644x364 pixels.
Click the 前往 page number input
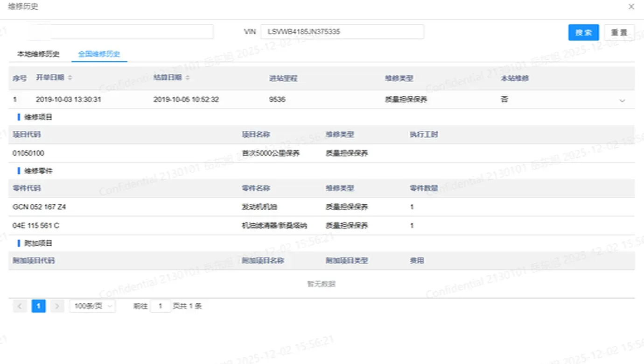(161, 306)
